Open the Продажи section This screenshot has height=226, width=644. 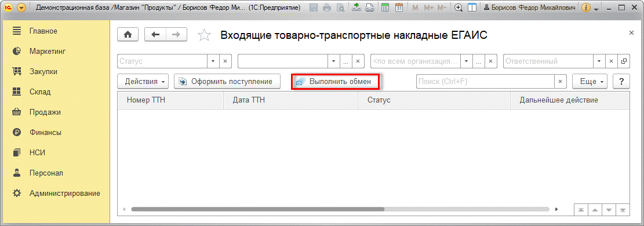(45, 112)
